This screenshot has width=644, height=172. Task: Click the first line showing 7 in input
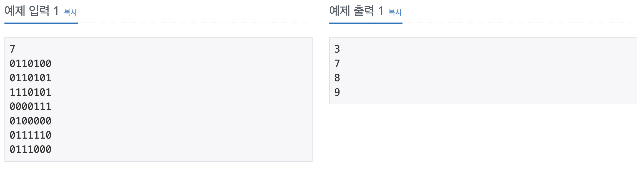click(x=12, y=49)
